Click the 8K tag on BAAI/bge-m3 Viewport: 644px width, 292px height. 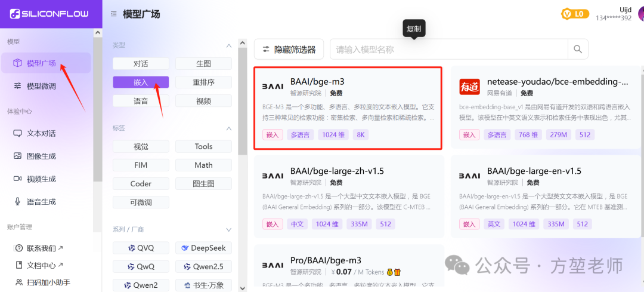(360, 134)
